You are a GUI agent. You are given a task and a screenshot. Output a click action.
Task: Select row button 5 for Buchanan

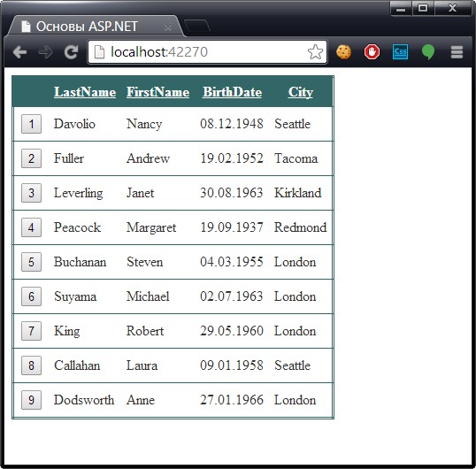click(31, 262)
